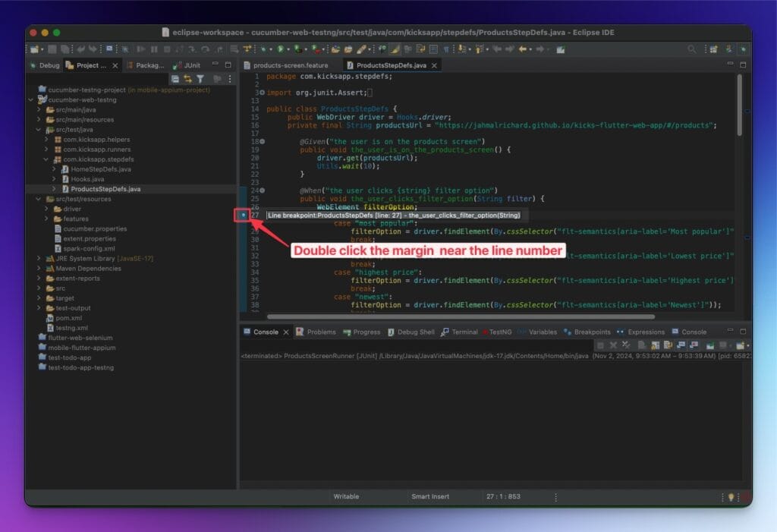The image size is (777, 532).
Task: Click the editor vertical scrollbar
Action: click(739, 105)
